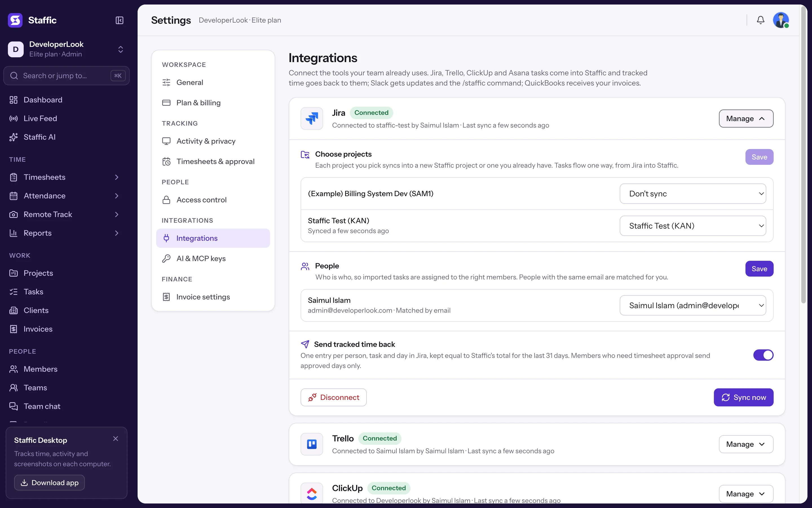
Task: Open sync dropdown for Staffic Test (KAN)
Action: click(692, 226)
